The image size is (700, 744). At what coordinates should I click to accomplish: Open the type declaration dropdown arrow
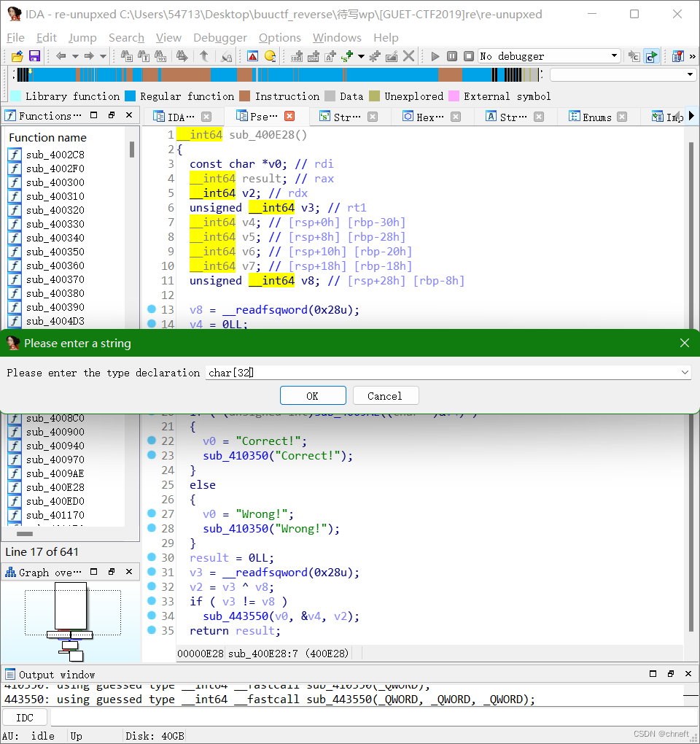point(685,372)
